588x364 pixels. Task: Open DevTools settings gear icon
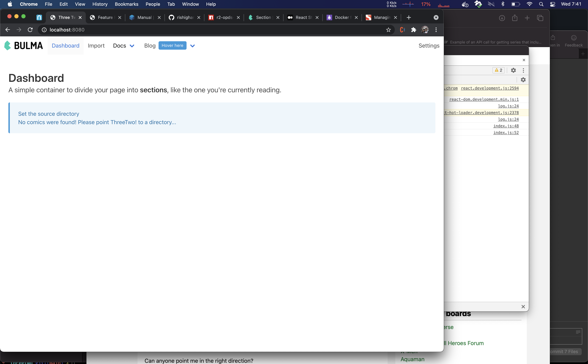513,70
